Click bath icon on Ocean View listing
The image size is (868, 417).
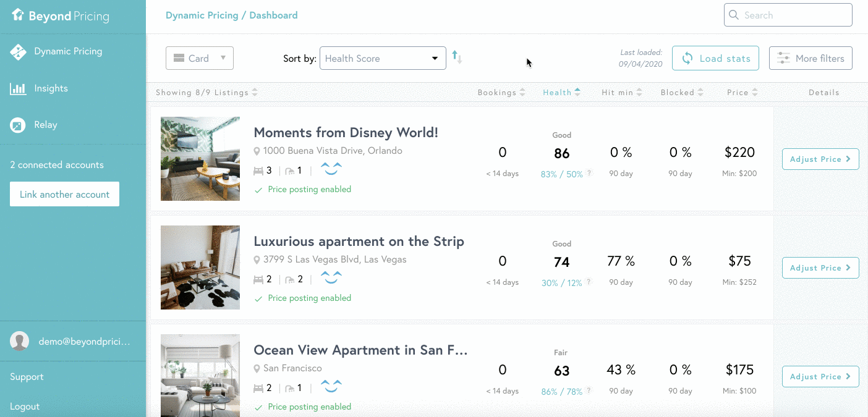point(289,389)
